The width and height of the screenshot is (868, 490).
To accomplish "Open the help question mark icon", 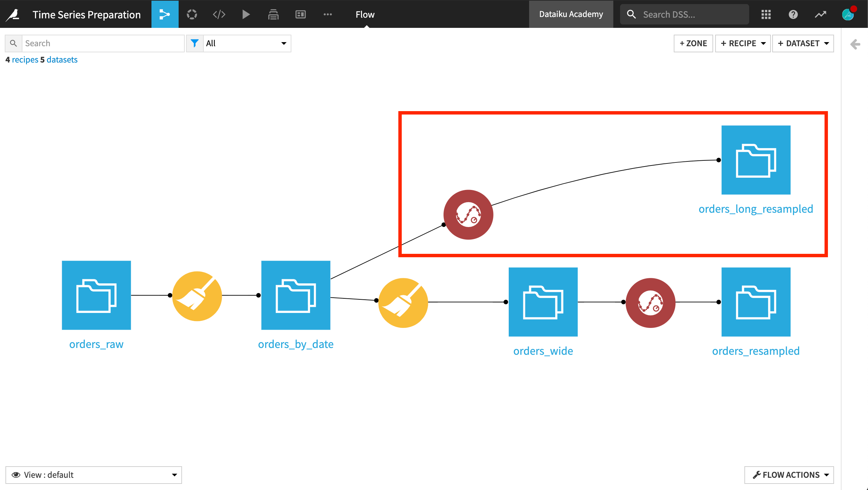I will click(x=793, y=14).
